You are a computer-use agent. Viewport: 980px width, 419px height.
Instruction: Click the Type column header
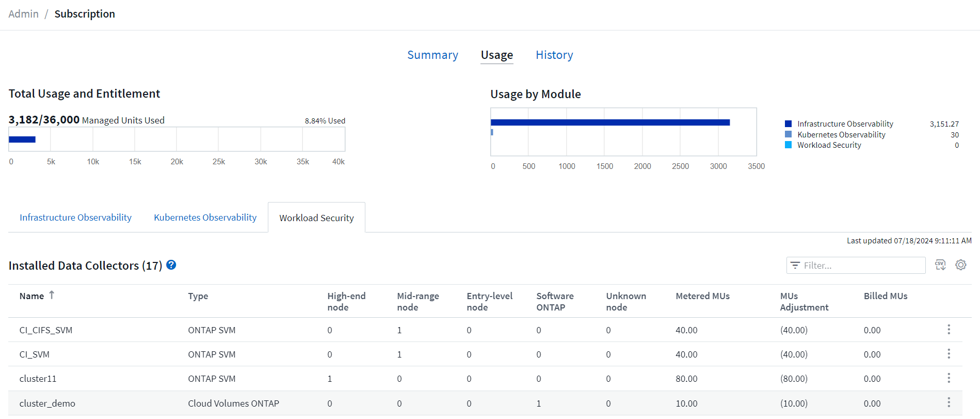(x=198, y=296)
